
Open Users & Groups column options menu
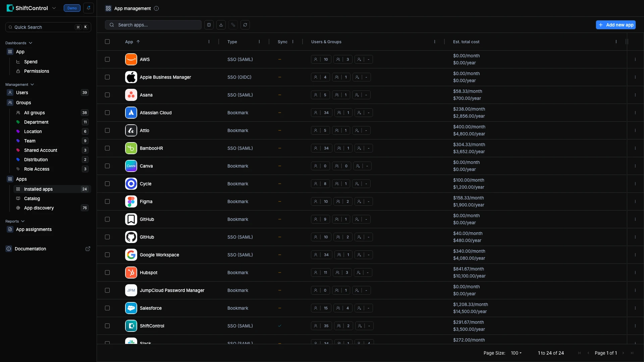click(435, 42)
